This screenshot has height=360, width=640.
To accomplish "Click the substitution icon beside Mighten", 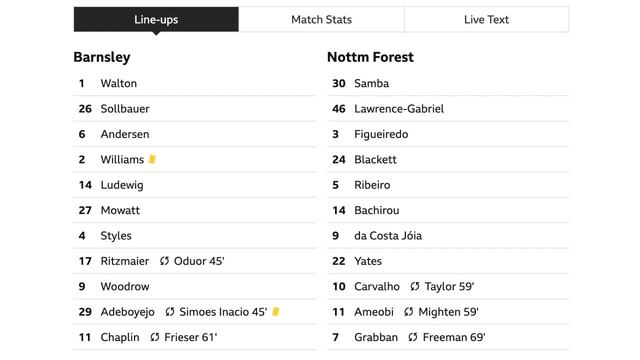I will (409, 312).
